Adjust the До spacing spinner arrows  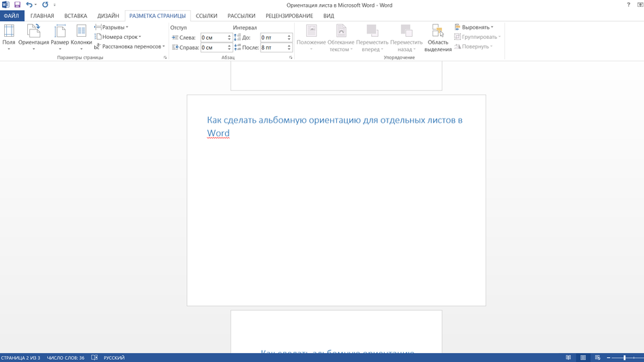click(x=289, y=37)
